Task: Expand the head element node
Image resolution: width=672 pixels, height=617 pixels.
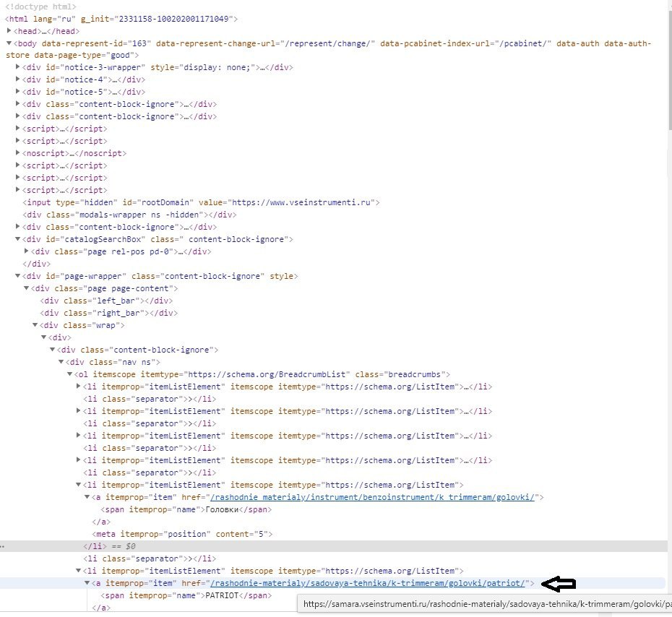Action: click(9, 31)
